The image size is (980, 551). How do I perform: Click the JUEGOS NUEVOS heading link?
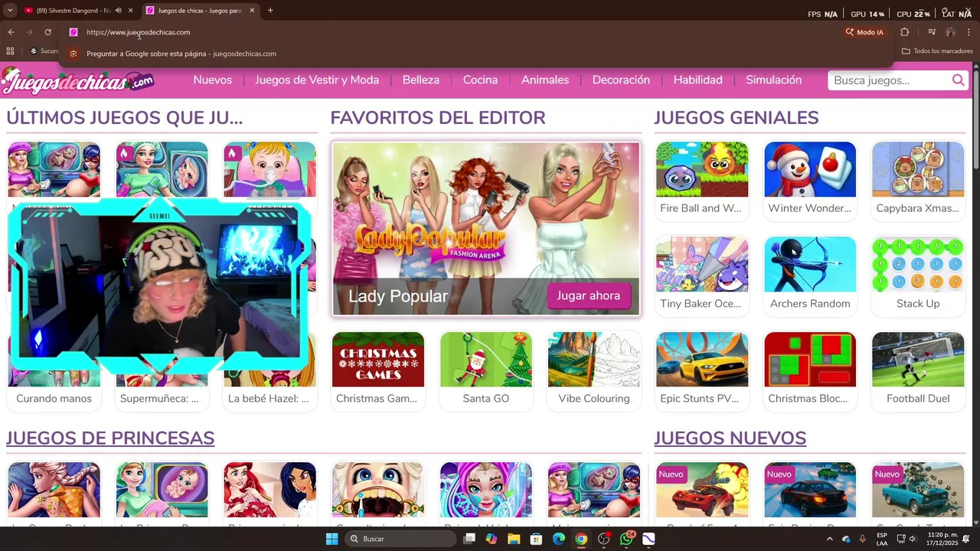click(730, 438)
